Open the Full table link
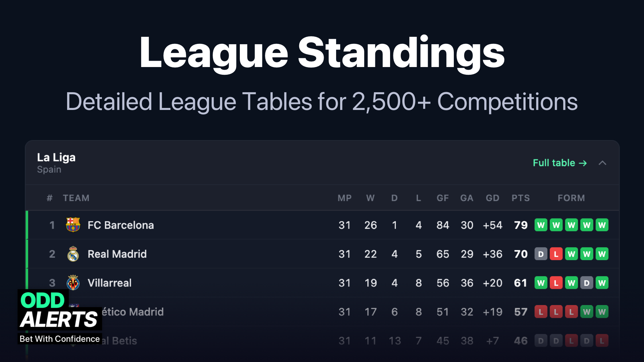Screen dimensions: 644x362 [559, 163]
